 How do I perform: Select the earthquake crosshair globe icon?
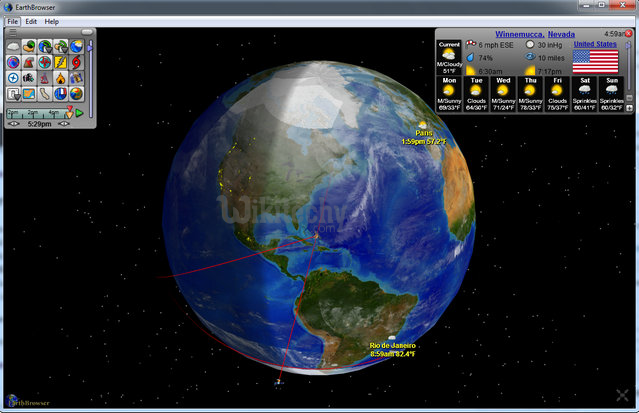44,62
